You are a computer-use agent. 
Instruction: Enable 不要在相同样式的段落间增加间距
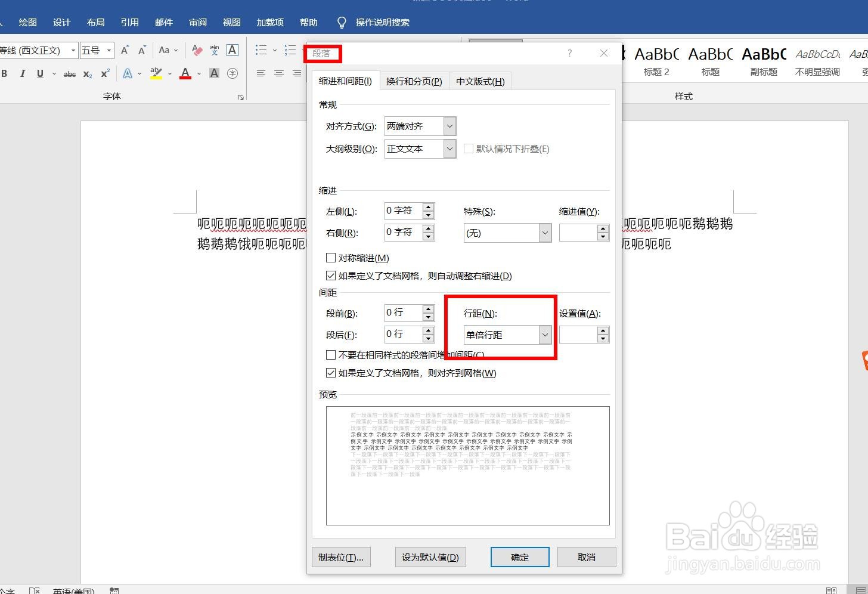click(x=331, y=355)
